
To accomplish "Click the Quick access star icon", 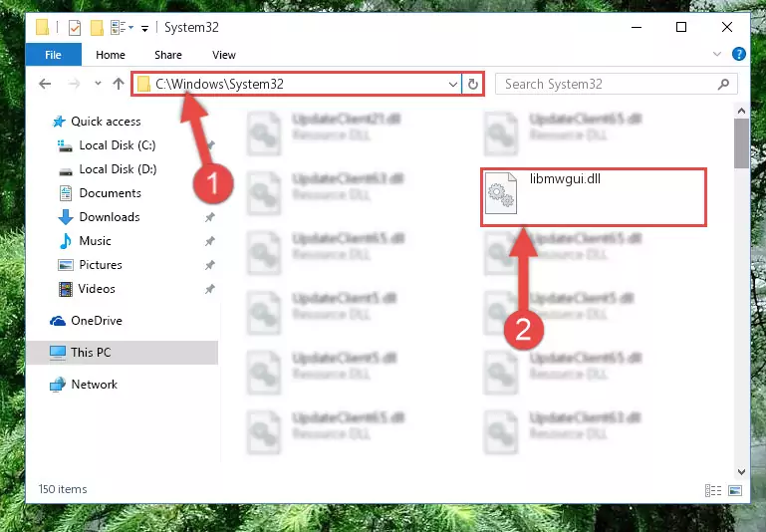I will point(59,122).
